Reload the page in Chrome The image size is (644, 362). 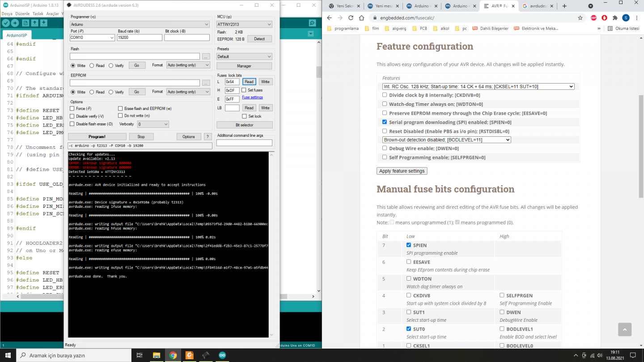[x=350, y=18]
